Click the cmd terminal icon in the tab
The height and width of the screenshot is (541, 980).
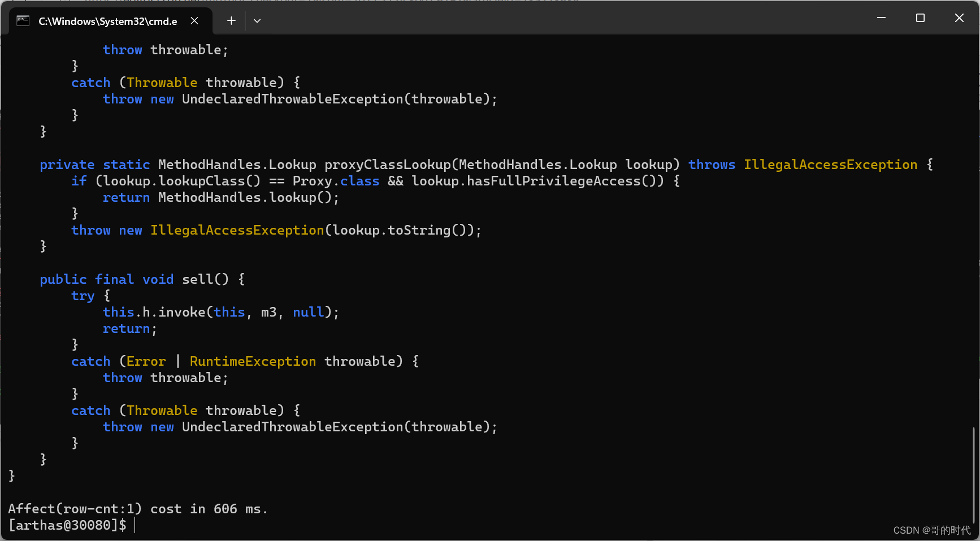coord(23,21)
